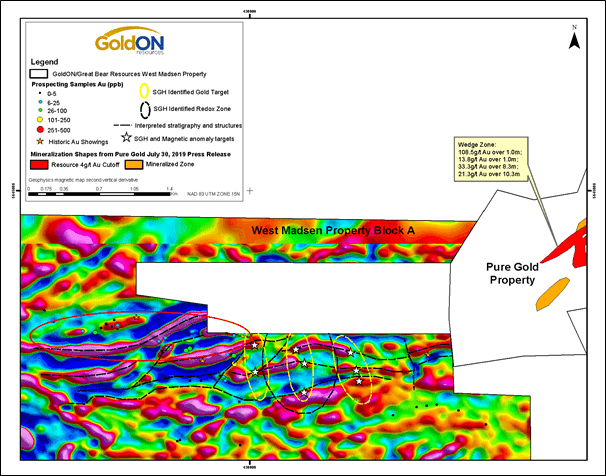
Task: Click 'West Madsen Property Block A' map label
Action: tap(333, 231)
